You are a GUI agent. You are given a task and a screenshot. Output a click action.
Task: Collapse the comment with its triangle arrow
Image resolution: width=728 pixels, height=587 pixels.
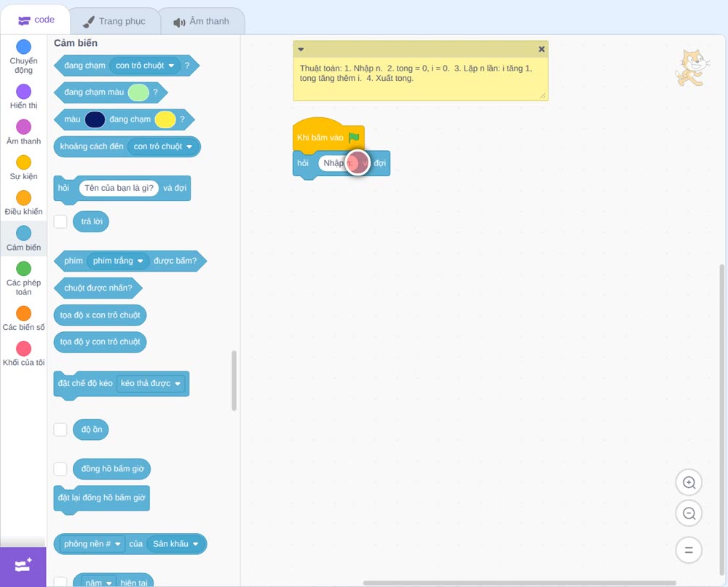tap(301, 50)
